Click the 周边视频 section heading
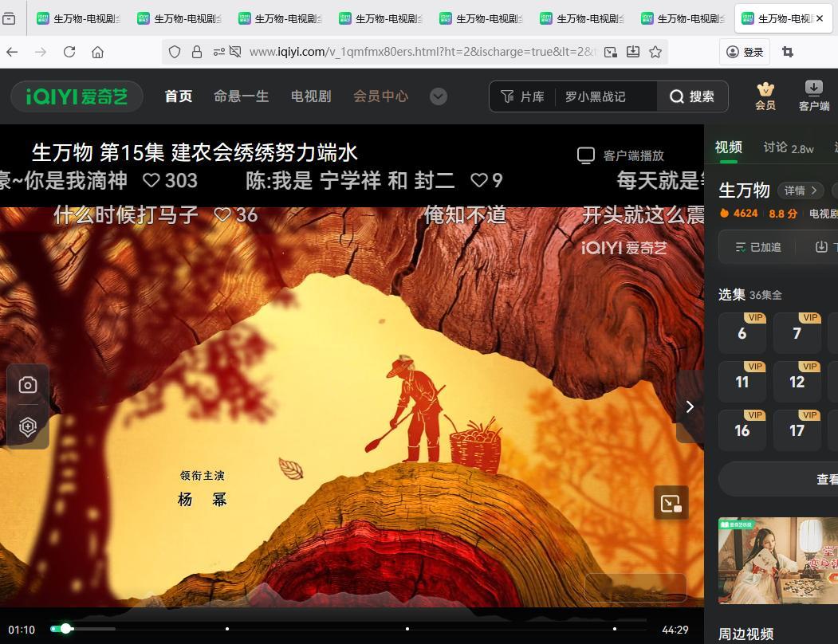838x644 pixels. coord(746,634)
